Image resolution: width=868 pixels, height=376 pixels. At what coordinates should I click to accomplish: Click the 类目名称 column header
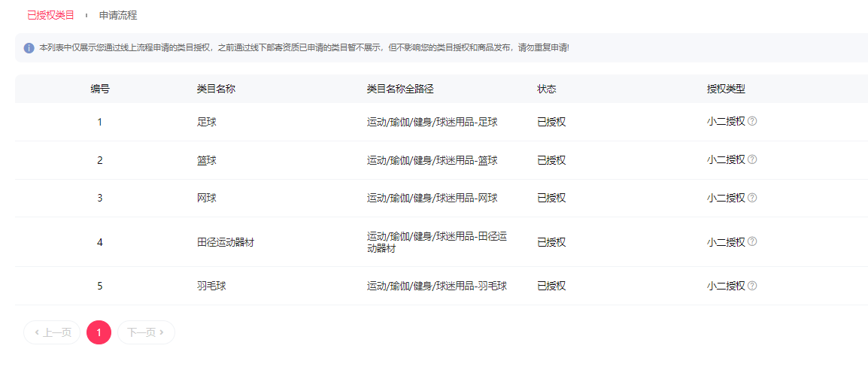(x=216, y=89)
